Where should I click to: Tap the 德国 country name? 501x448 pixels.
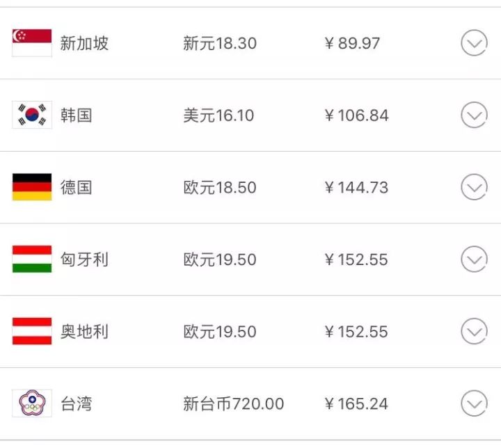[77, 187]
